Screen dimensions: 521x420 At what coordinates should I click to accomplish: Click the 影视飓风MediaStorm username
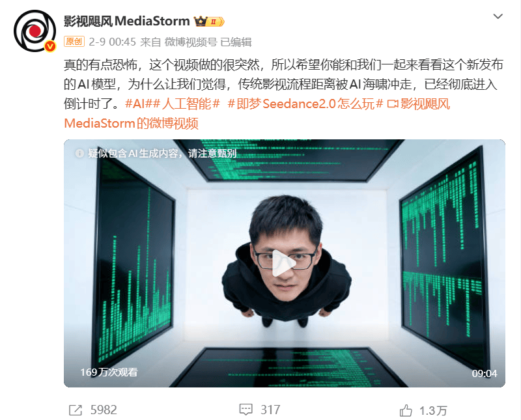pyautogui.click(x=126, y=21)
